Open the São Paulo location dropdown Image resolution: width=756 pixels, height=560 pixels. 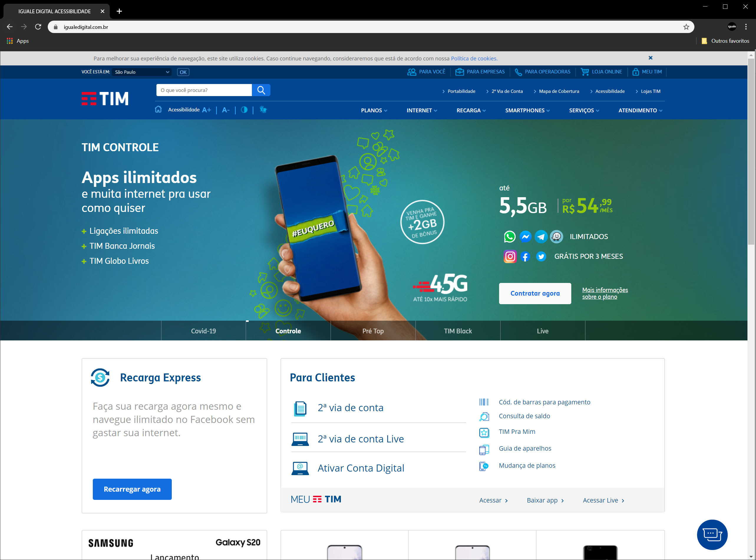(141, 72)
